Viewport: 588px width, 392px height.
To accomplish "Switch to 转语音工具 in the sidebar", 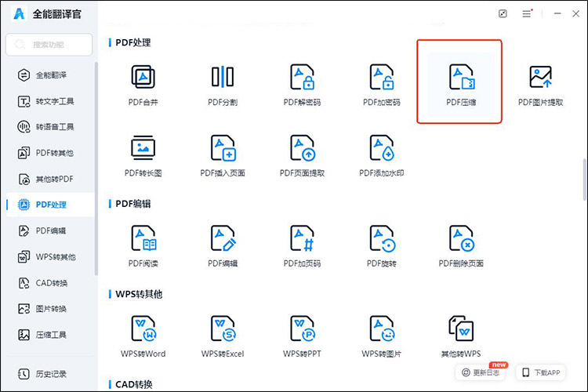I will 50,127.
